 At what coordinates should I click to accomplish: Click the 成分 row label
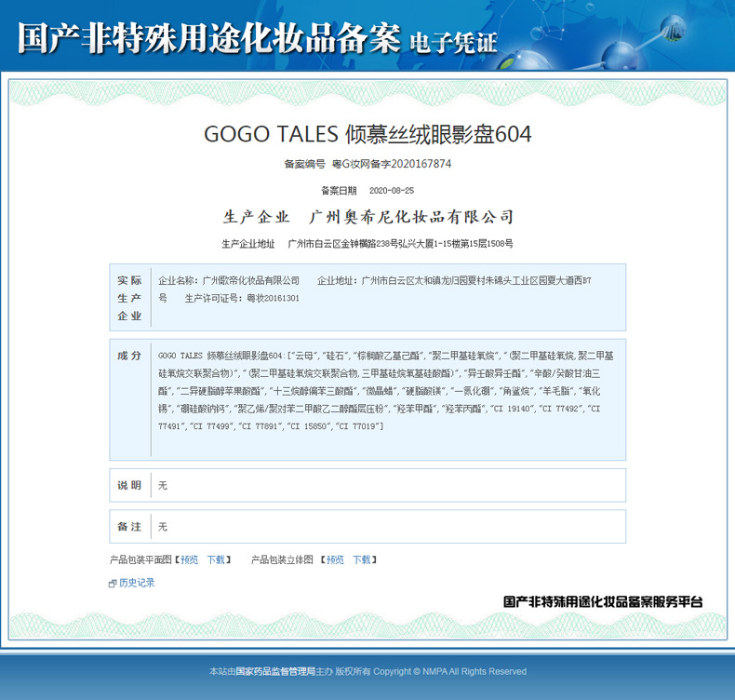[129, 356]
